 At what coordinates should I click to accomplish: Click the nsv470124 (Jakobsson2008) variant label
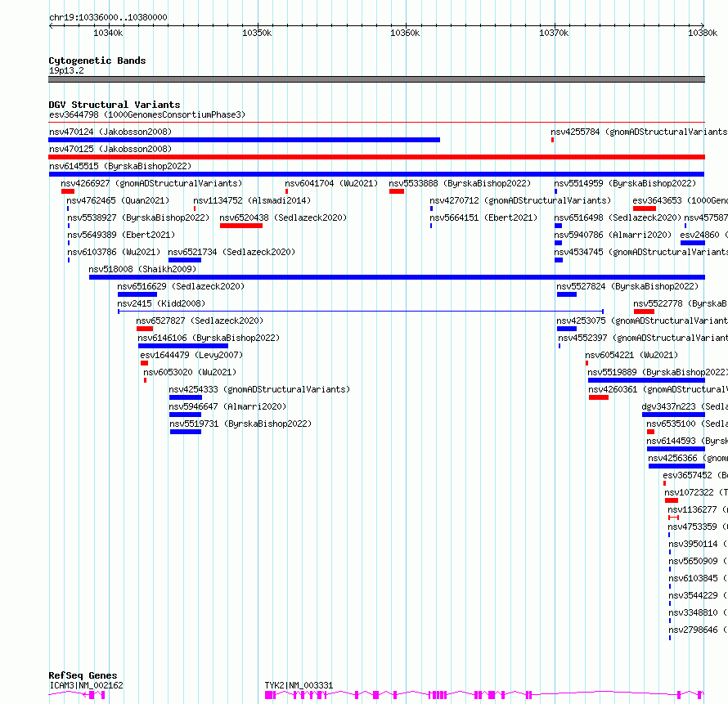coord(110,132)
